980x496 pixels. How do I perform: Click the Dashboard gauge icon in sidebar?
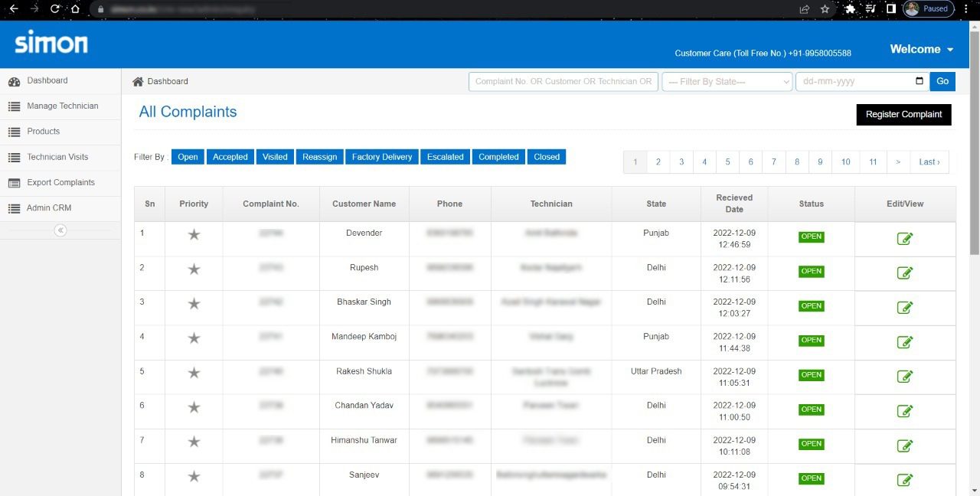coord(14,81)
